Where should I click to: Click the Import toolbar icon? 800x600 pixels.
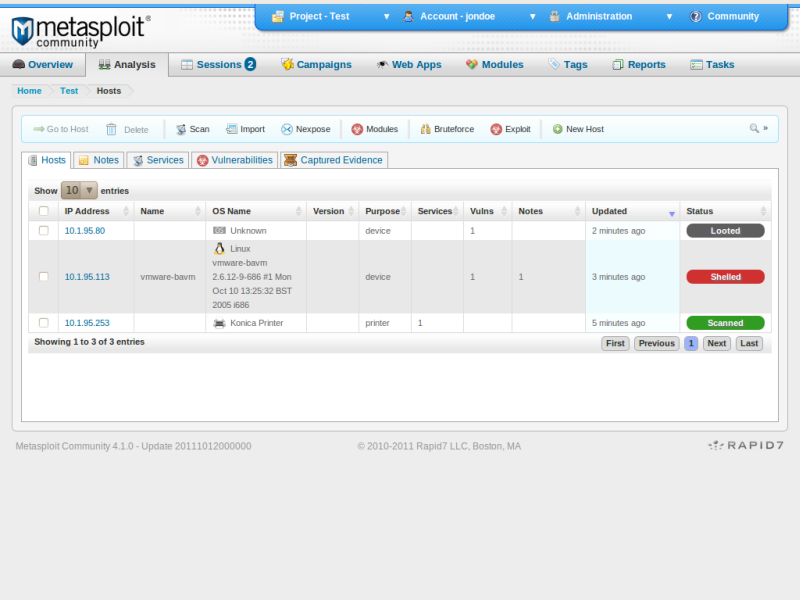(x=232, y=129)
